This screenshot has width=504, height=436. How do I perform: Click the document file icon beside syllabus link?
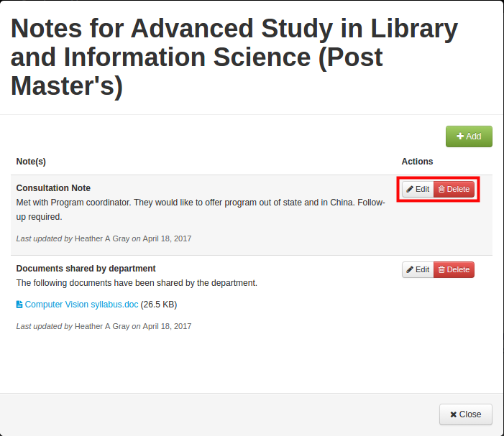point(19,305)
